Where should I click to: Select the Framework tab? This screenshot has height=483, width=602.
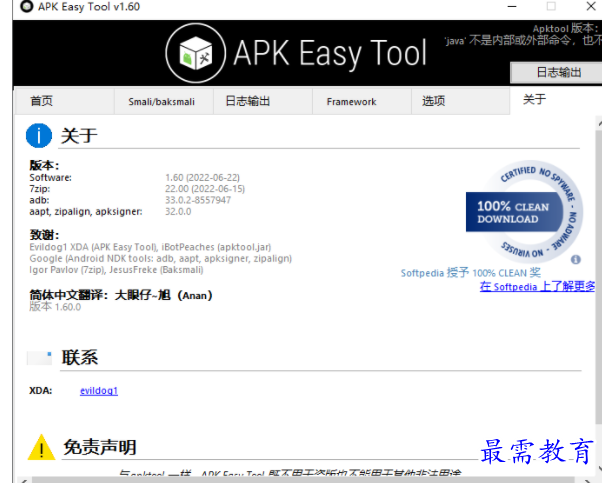pyautogui.click(x=362, y=101)
